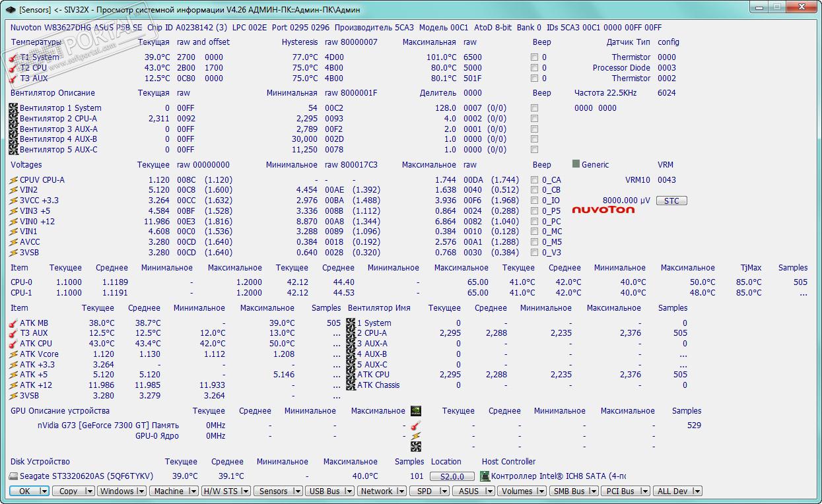Click the "VRM10" value text
The height and width of the screenshot is (504, 822).
638,180
